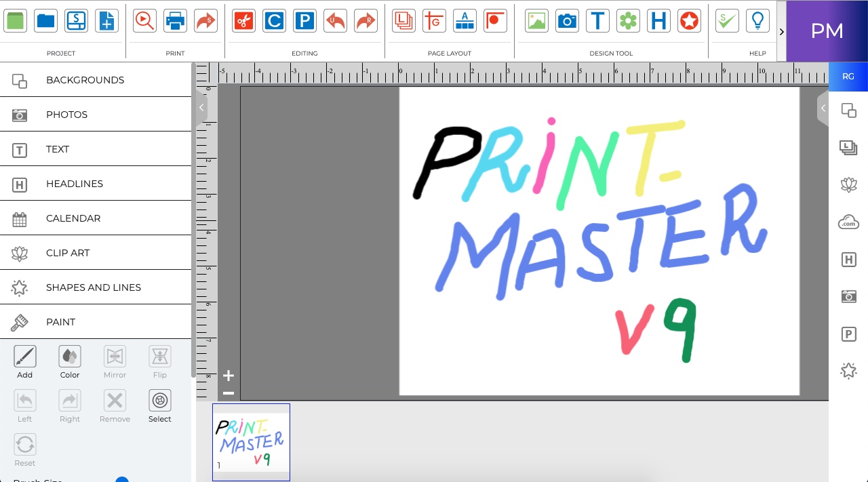868x482 pixels.
Task: Open the layers L icon in Page Layout
Action: pyautogui.click(x=403, y=20)
